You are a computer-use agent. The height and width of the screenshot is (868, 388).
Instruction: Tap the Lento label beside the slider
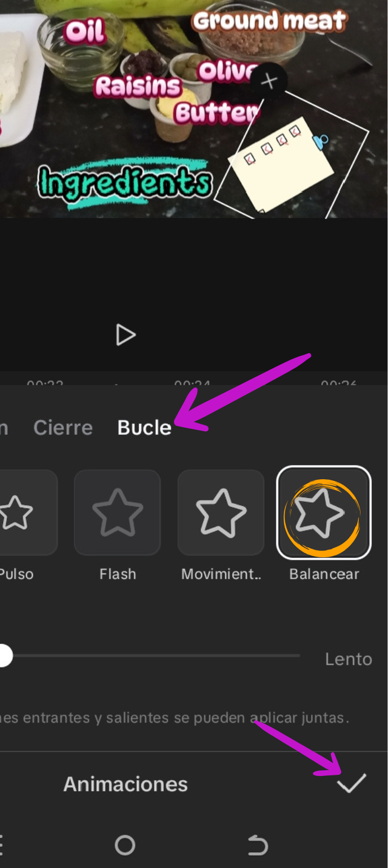(x=349, y=659)
